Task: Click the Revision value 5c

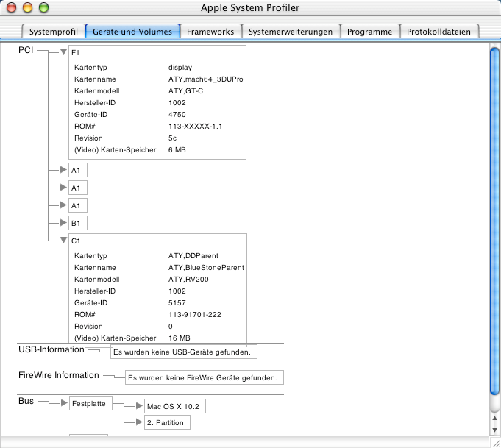Action: (173, 138)
